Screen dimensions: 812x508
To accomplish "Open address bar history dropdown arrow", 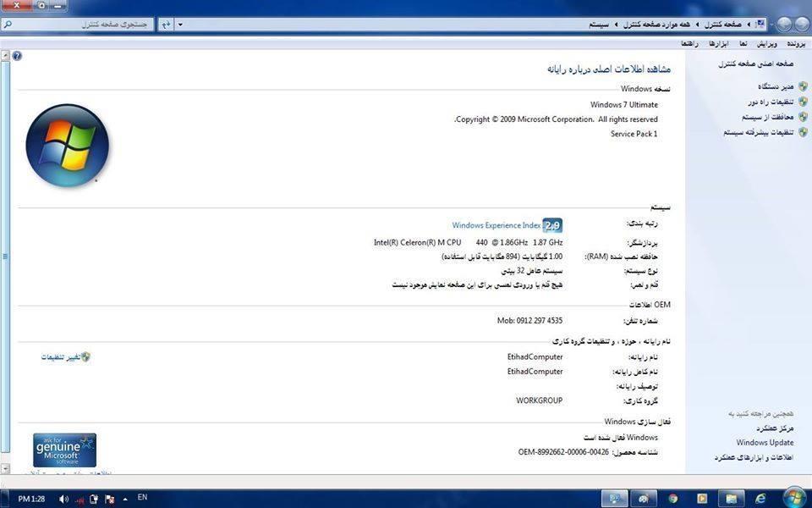I will pyautogui.click(x=180, y=25).
